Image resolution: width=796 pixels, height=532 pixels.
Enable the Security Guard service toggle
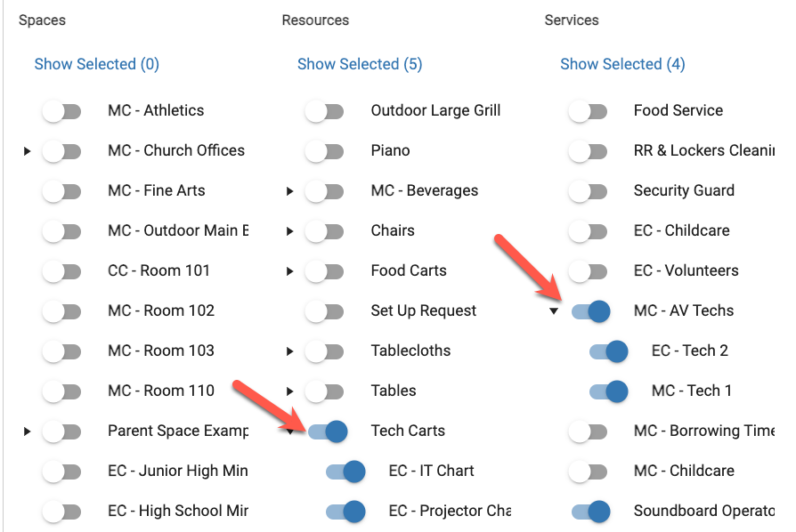tap(587, 191)
